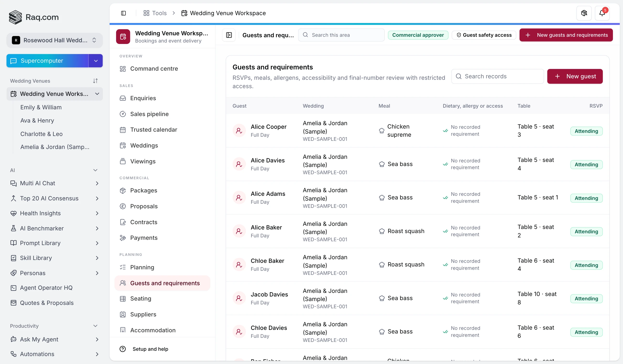Click the package box icon near notifications
Screen dimensions: 623x364
[x=584, y=13]
